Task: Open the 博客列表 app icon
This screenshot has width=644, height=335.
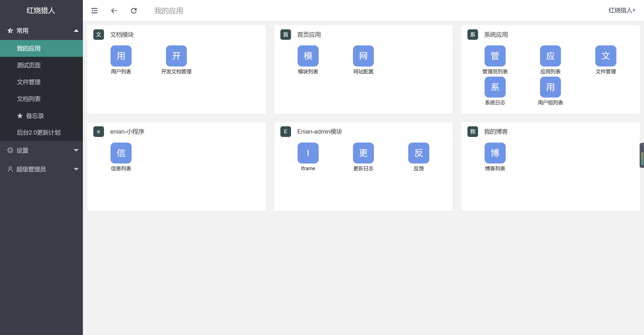Action: tap(495, 153)
